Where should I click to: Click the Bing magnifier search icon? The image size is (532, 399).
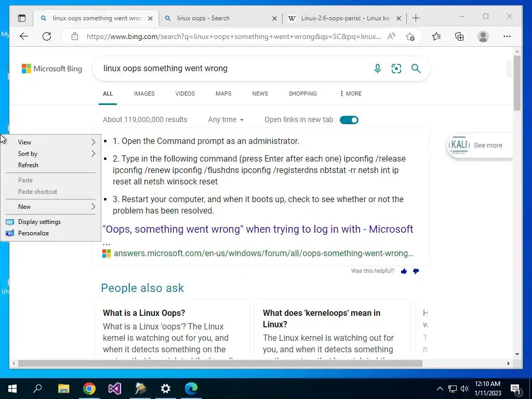(416, 69)
